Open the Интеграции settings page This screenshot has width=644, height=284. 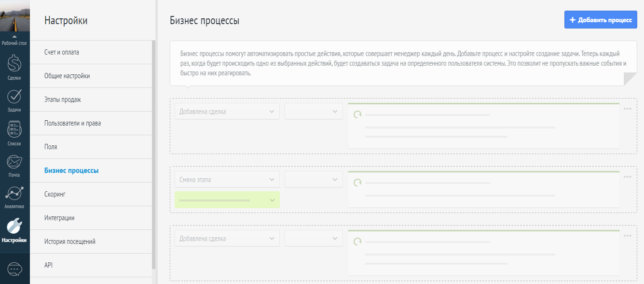pyautogui.click(x=60, y=218)
